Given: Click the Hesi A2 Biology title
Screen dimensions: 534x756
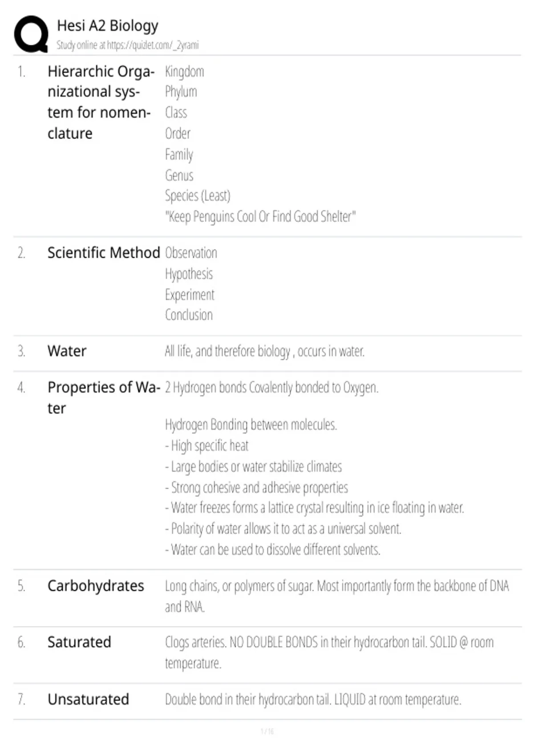Looking at the screenshot, I should point(108,26).
